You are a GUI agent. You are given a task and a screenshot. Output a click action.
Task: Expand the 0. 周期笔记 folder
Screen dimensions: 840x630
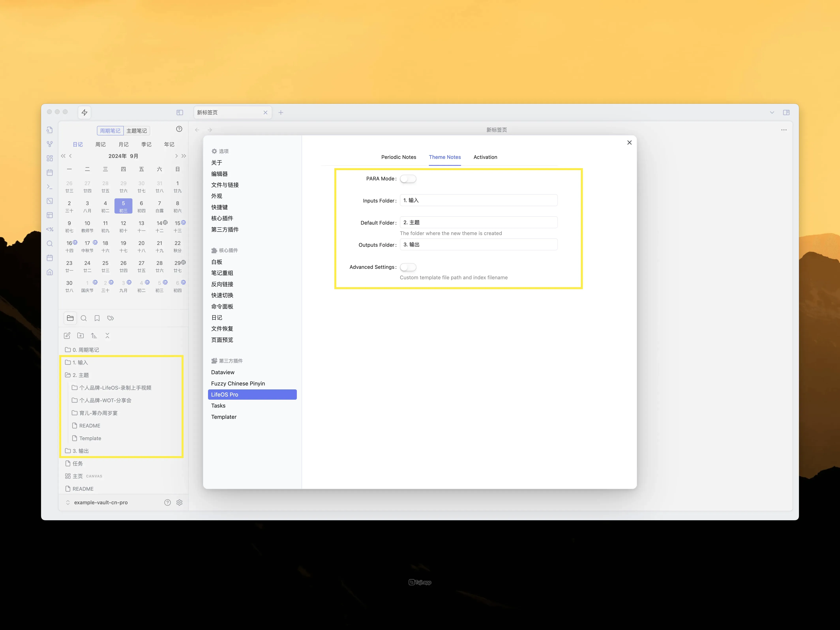tap(85, 350)
